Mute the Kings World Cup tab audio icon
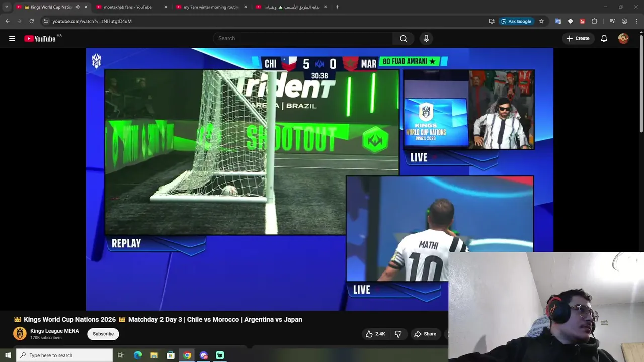 coord(77,7)
